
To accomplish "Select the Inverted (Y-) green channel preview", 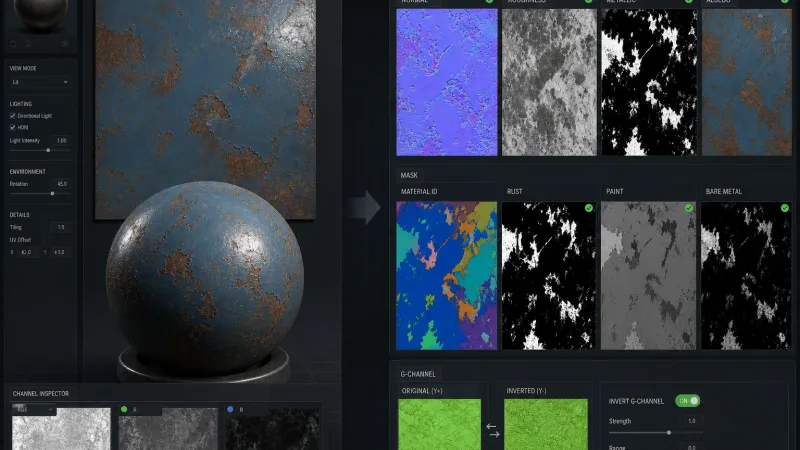I will (x=545, y=424).
